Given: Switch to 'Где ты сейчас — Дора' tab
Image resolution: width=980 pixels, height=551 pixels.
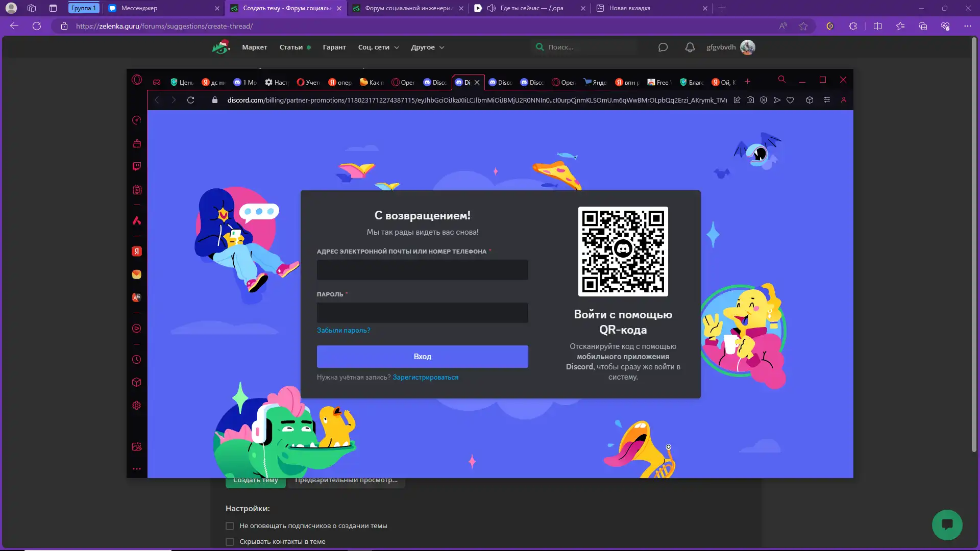Looking at the screenshot, I should pos(530,8).
